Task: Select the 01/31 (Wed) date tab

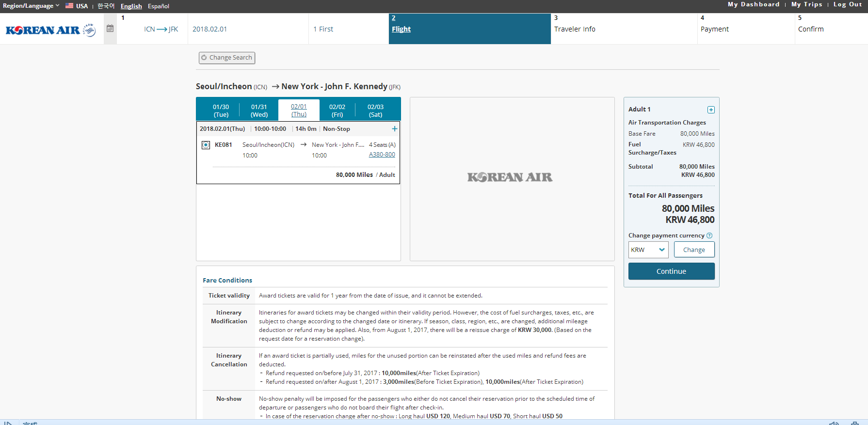Action: [259, 110]
